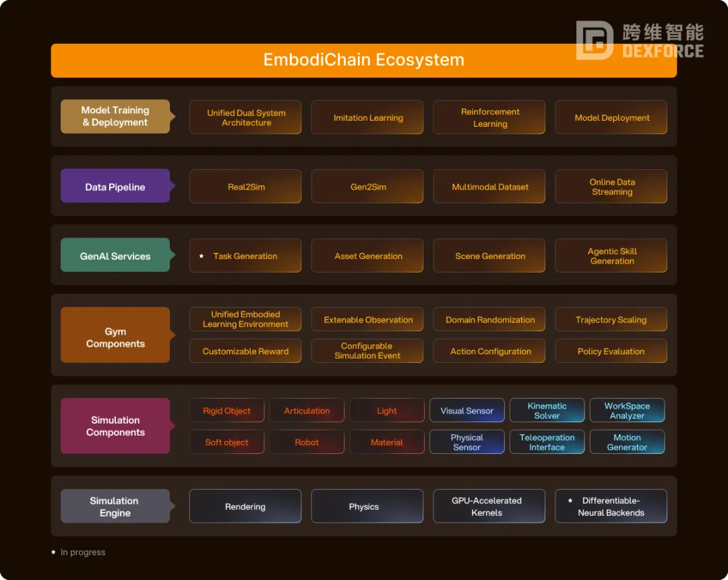Open the Action Configuration box
The image size is (728, 580).
point(489,351)
